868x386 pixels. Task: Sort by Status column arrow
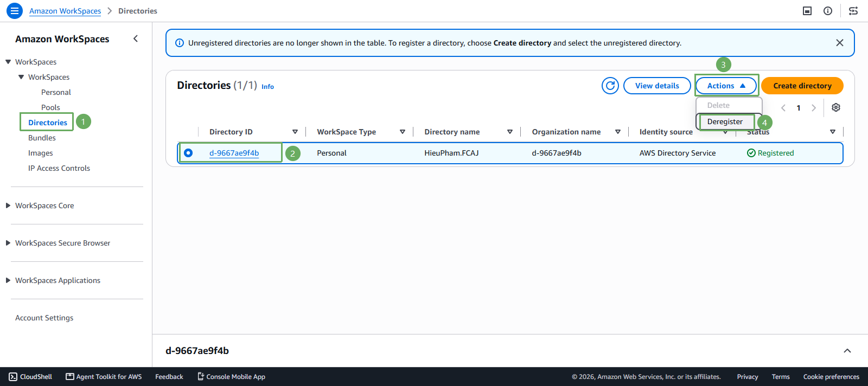[833, 132]
